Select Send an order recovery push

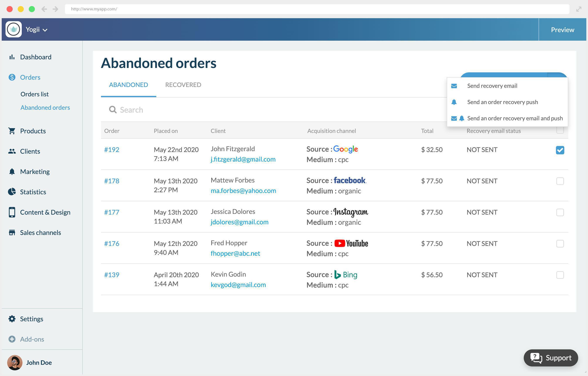click(x=502, y=102)
